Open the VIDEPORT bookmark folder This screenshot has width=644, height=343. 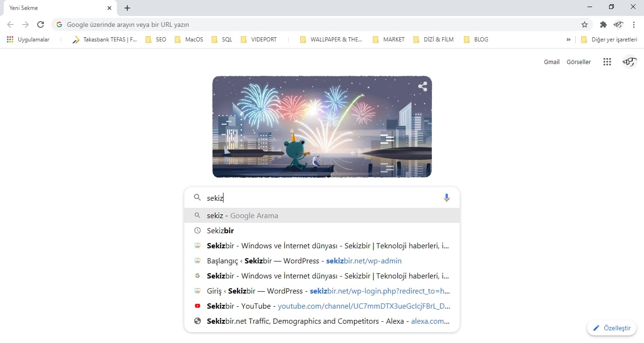point(259,40)
